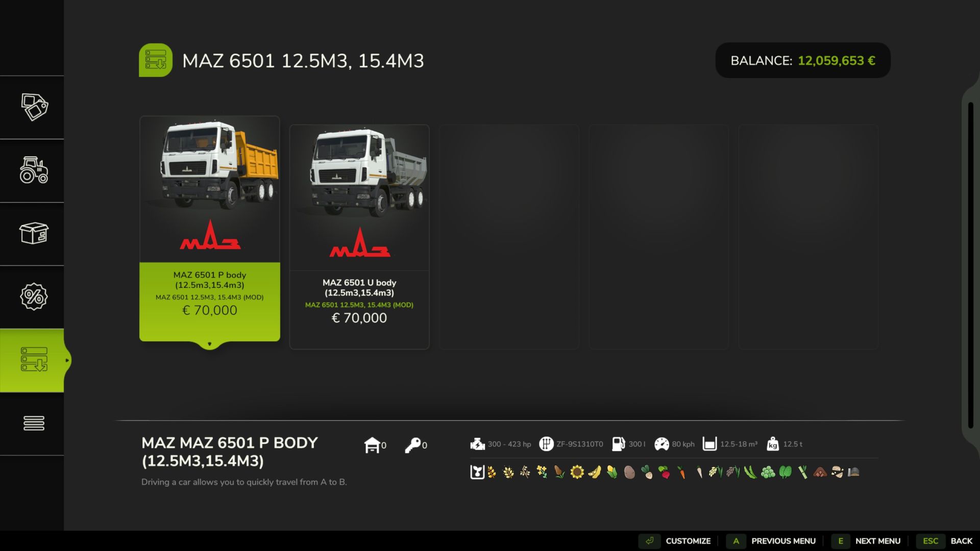
Task: Click the red beetroot icon
Action: [x=664, y=472]
